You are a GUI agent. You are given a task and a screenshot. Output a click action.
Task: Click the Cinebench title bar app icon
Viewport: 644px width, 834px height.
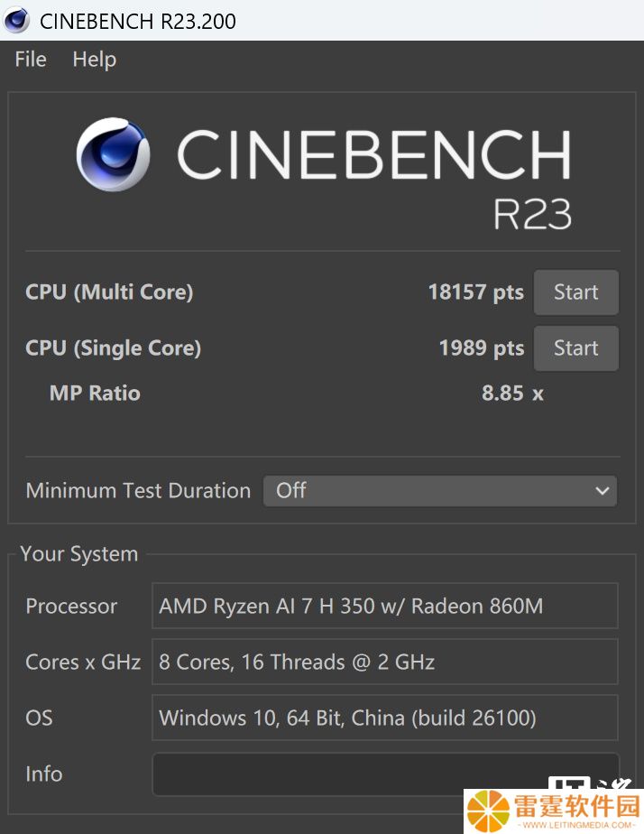16,21
